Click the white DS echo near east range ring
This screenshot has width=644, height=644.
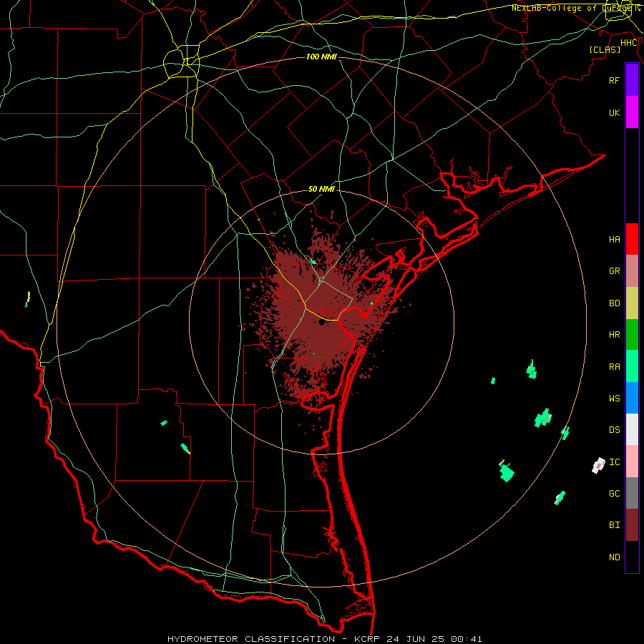tap(599, 466)
